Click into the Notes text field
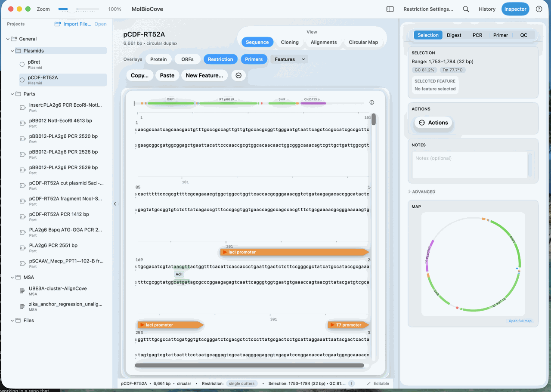 (470, 164)
